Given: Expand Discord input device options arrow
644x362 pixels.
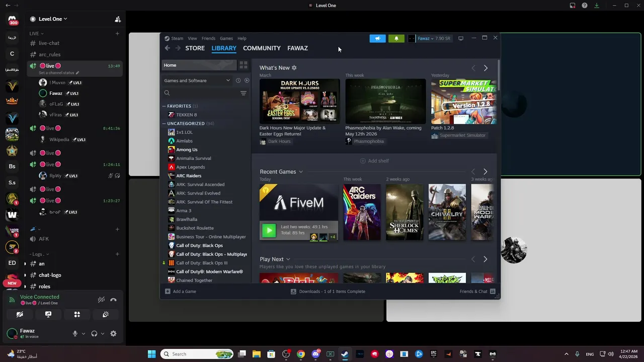Looking at the screenshot, I should coord(84,333).
